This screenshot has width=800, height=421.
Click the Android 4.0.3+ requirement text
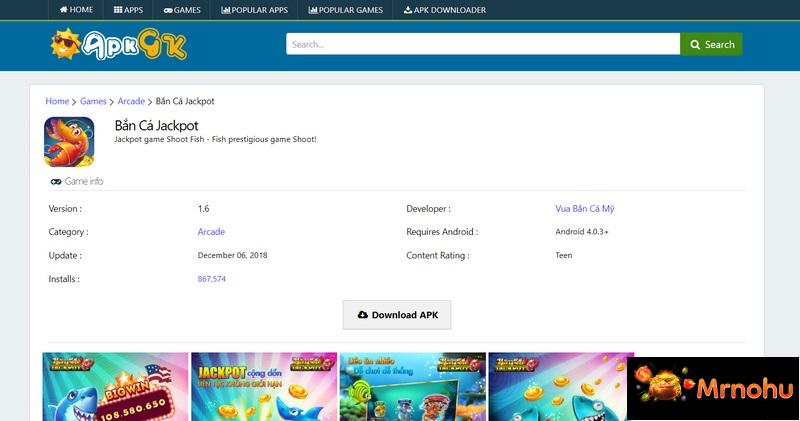coord(582,232)
